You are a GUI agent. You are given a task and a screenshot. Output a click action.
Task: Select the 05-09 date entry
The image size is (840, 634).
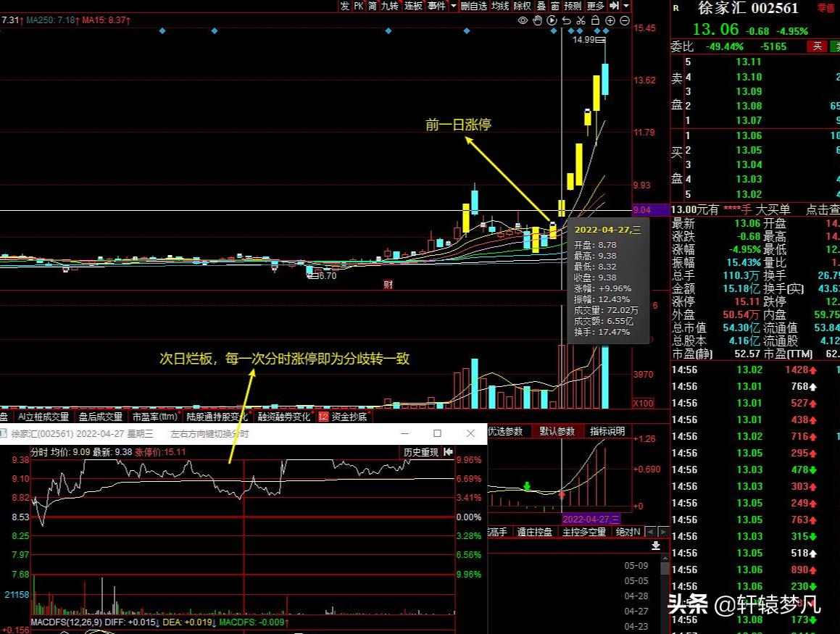click(x=636, y=566)
